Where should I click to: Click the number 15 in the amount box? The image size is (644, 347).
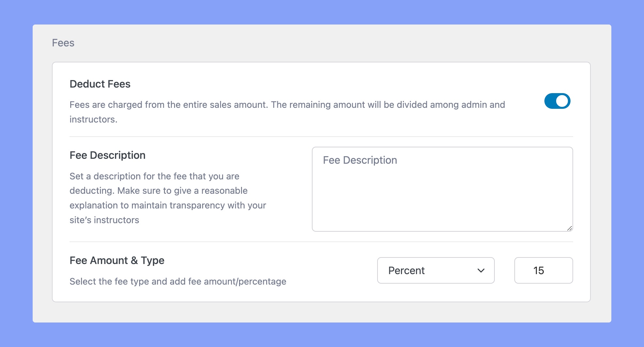pyautogui.click(x=539, y=271)
